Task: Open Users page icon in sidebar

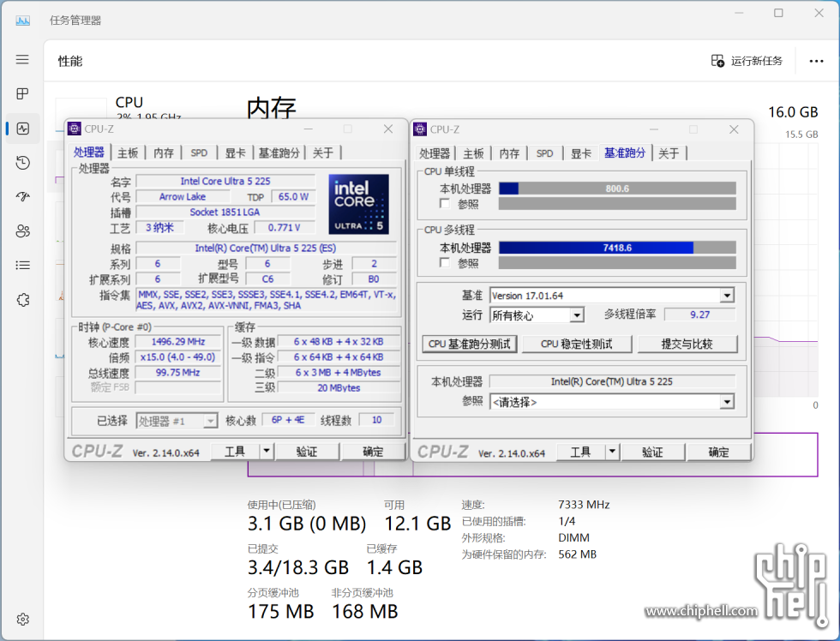Action: (x=22, y=231)
